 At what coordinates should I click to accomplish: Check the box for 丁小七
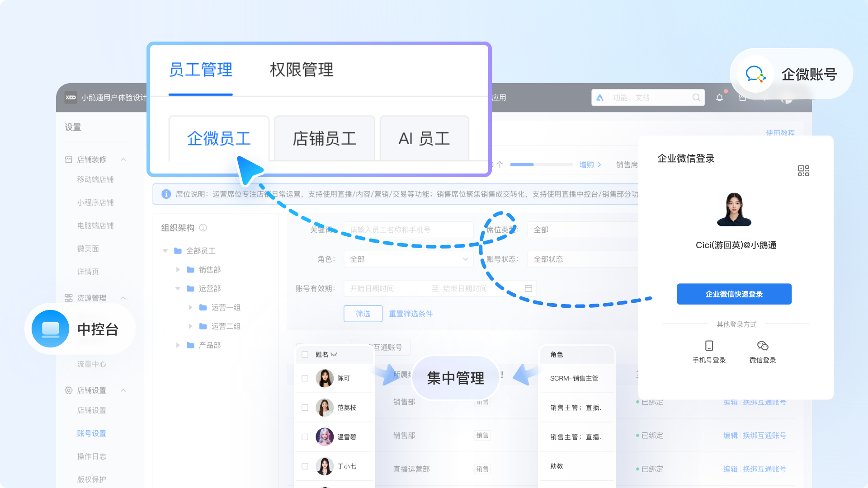[305, 466]
